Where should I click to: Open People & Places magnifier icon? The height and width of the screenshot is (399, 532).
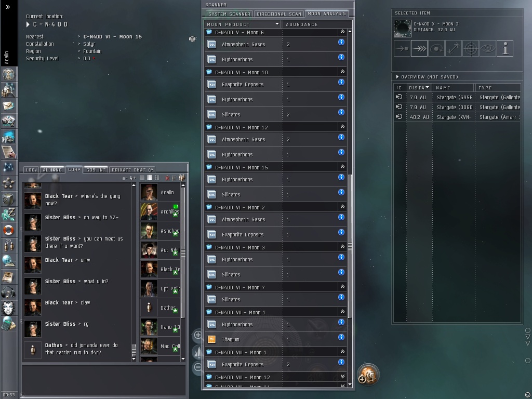click(x=8, y=90)
